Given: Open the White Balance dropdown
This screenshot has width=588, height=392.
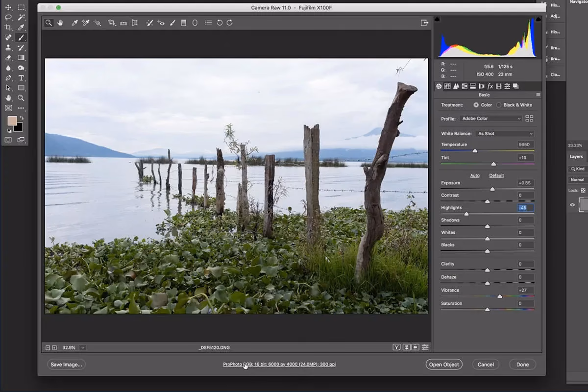Looking at the screenshot, I should click(x=504, y=133).
